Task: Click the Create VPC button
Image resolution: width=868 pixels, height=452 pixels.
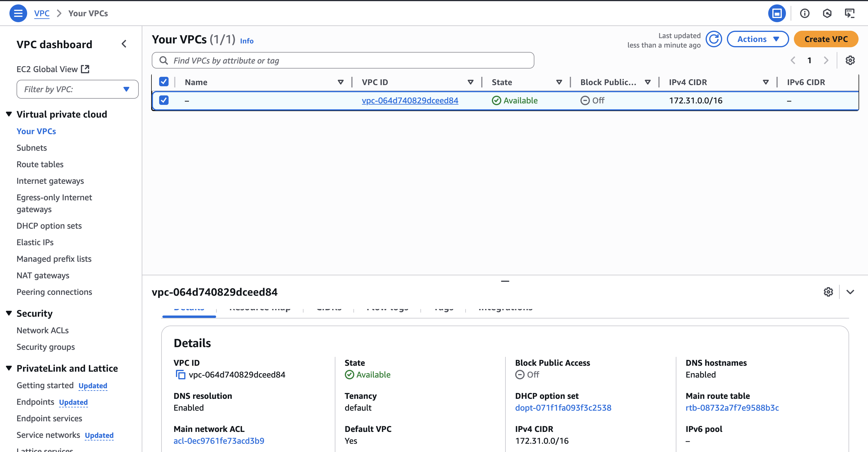Action: coord(826,39)
